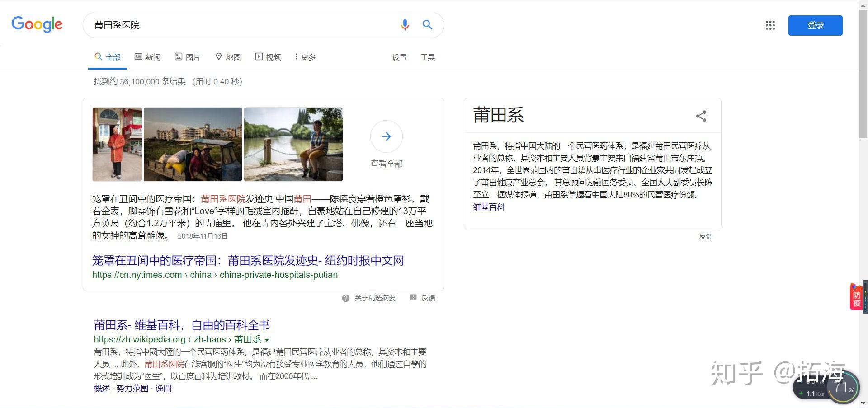The image size is (868, 408).
Task: Switch to the 地图 tab
Action: click(228, 57)
